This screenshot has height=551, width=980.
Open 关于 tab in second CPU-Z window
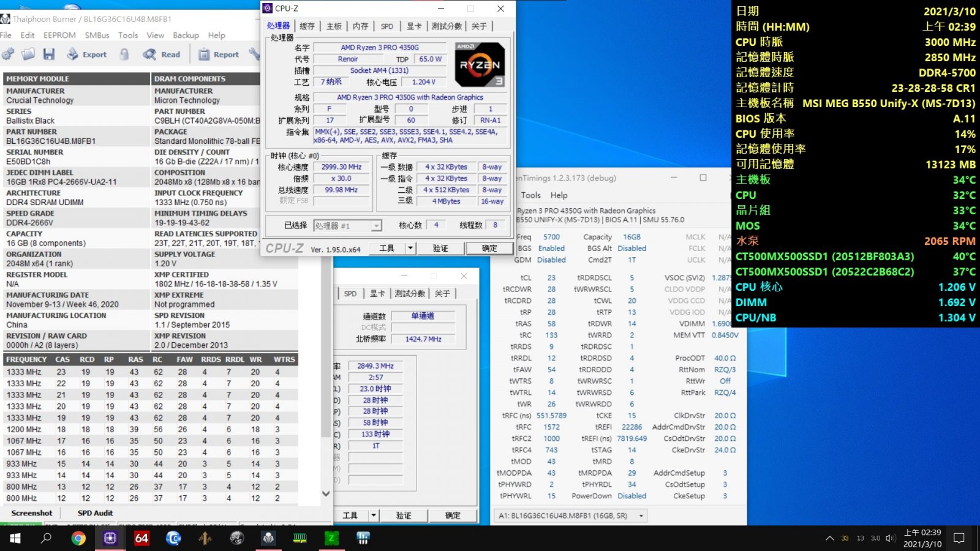442,293
